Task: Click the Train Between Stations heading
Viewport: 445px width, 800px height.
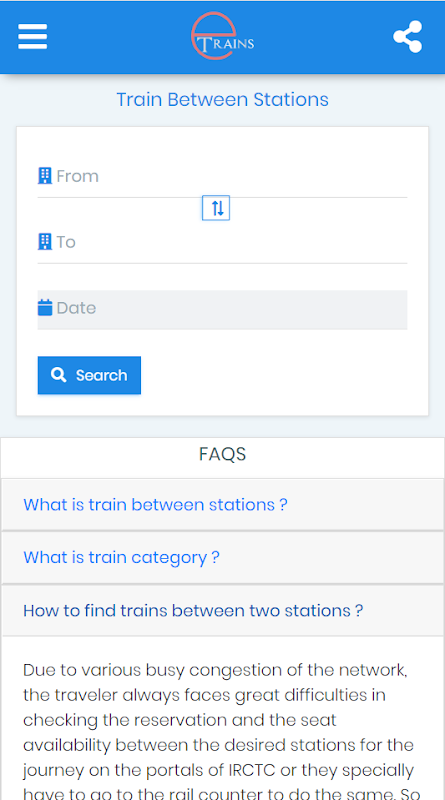Action: pyautogui.click(x=222, y=99)
